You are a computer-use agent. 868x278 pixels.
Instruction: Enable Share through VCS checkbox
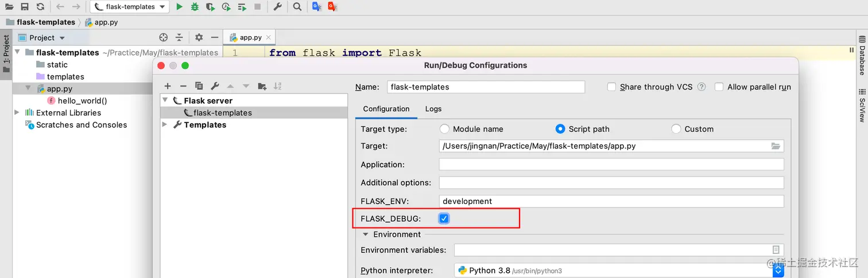(x=612, y=87)
